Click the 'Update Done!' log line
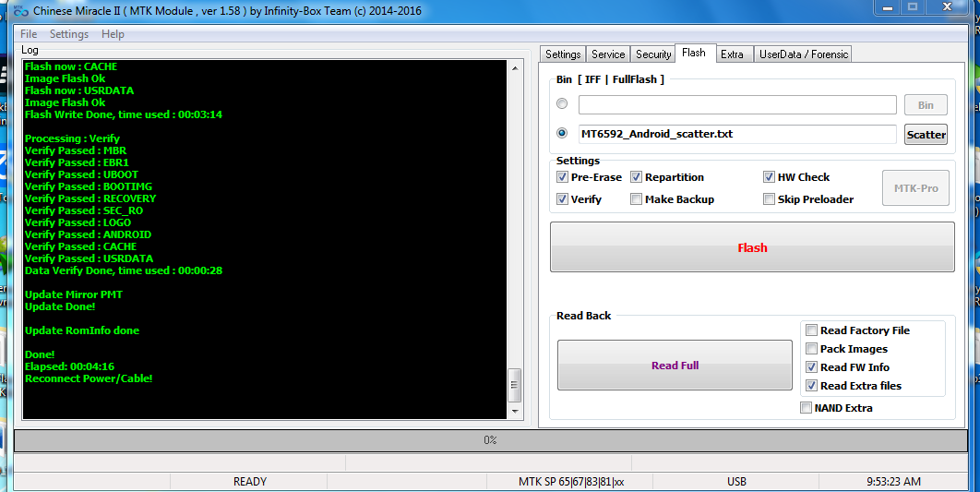980x492 pixels. (60, 306)
